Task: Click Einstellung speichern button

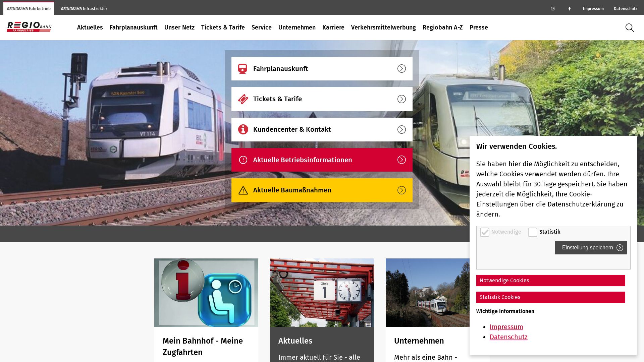Action: (x=591, y=248)
